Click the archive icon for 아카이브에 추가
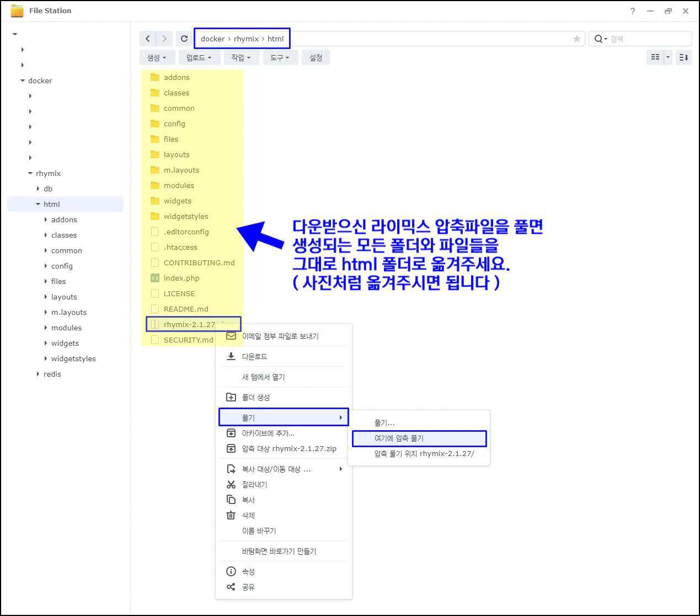 pyautogui.click(x=231, y=433)
